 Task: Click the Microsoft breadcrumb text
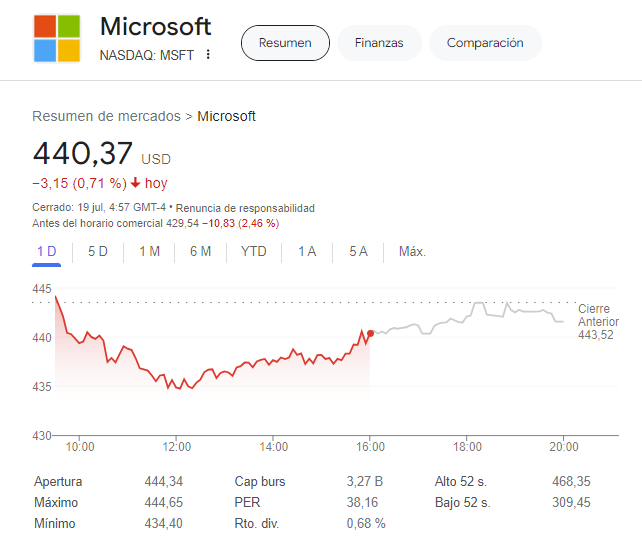coord(226,116)
